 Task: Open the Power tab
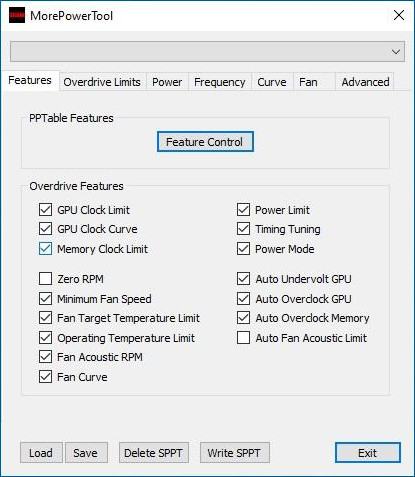167,82
